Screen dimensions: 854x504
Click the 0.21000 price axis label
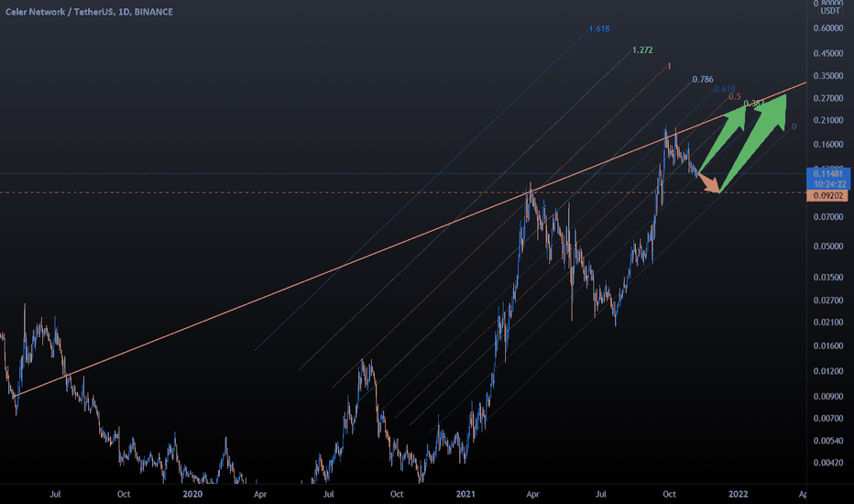[x=827, y=120]
